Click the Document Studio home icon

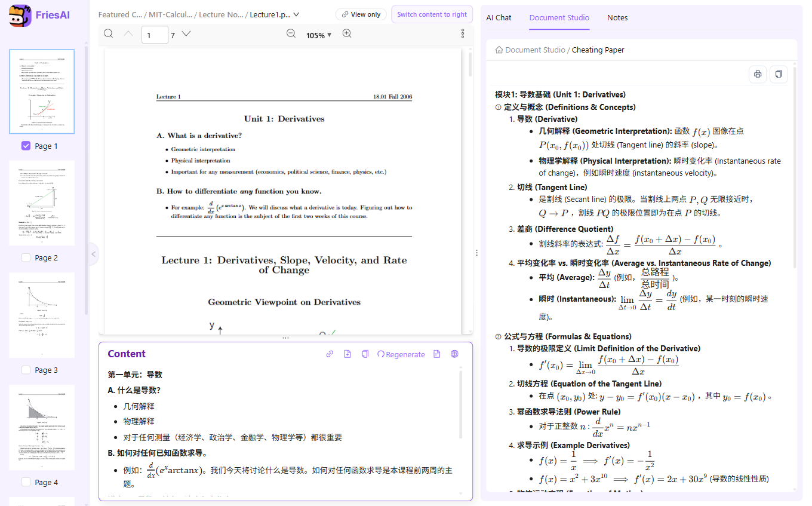tap(499, 50)
